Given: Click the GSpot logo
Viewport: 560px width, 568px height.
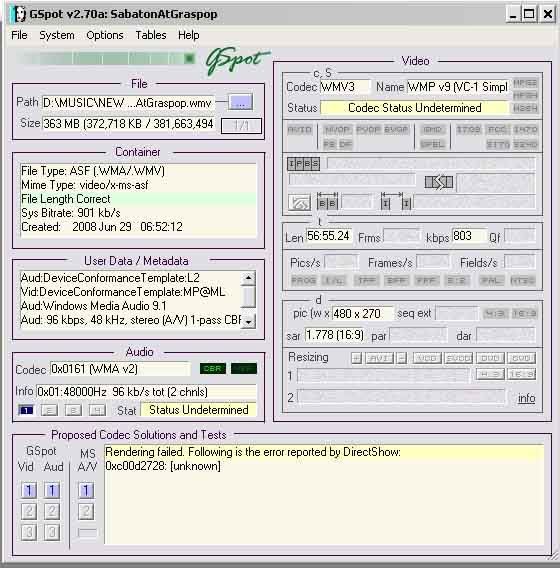Looking at the screenshot, I should coord(237,60).
